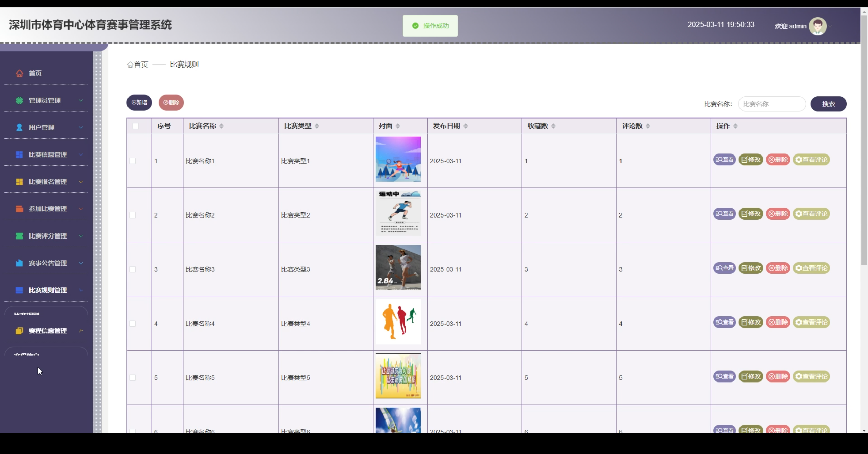Click the 新增 add button
868x454 pixels.
click(139, 102)
